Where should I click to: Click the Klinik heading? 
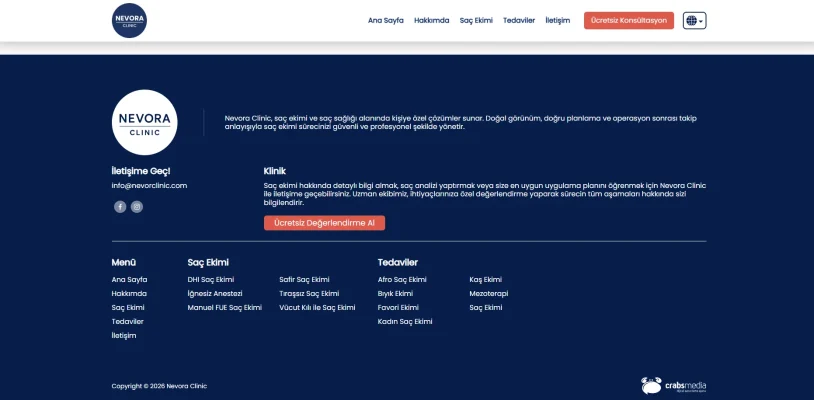(275, 171)
